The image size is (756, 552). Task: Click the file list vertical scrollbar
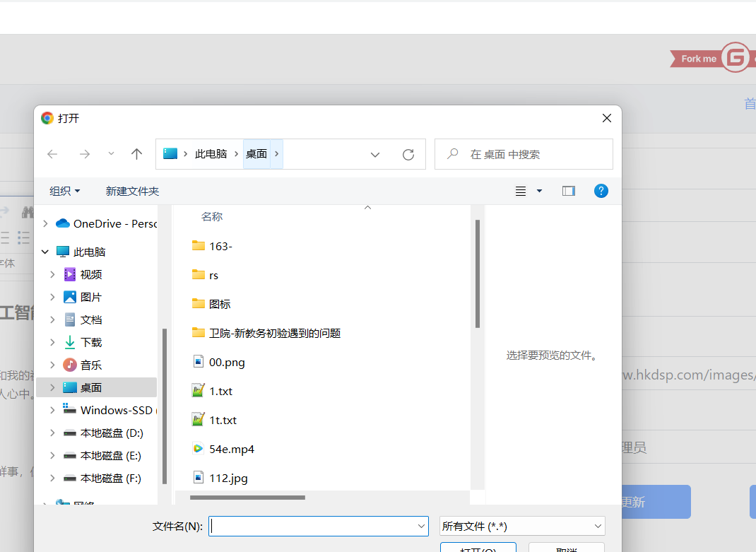[x=478, y=274]
